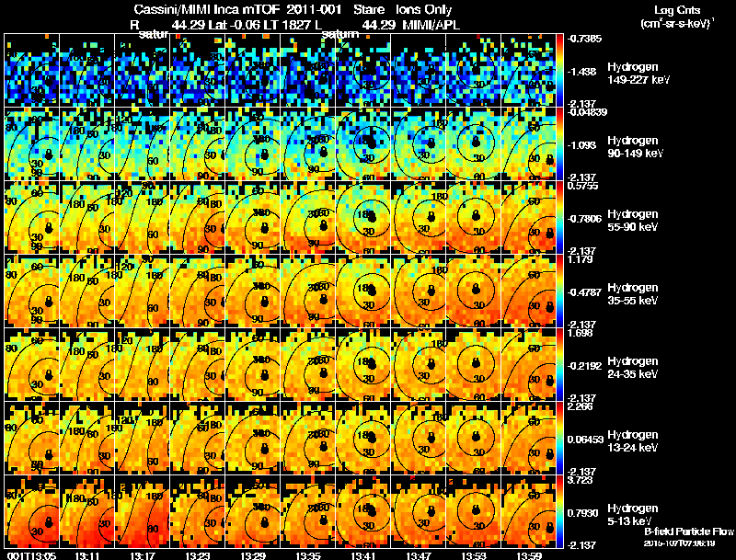Click the Hydrogen 35-55 keV color bar
736x560 pixels.
[x=559, y=291]
